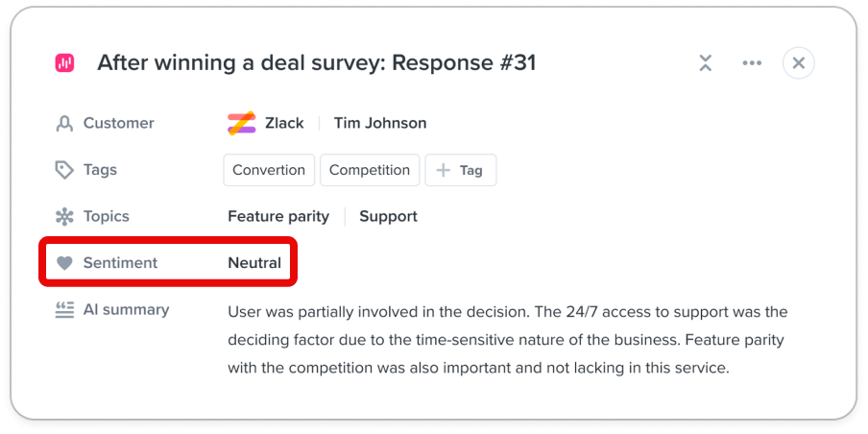Click the plus icon in Tag button

point(444,170)
